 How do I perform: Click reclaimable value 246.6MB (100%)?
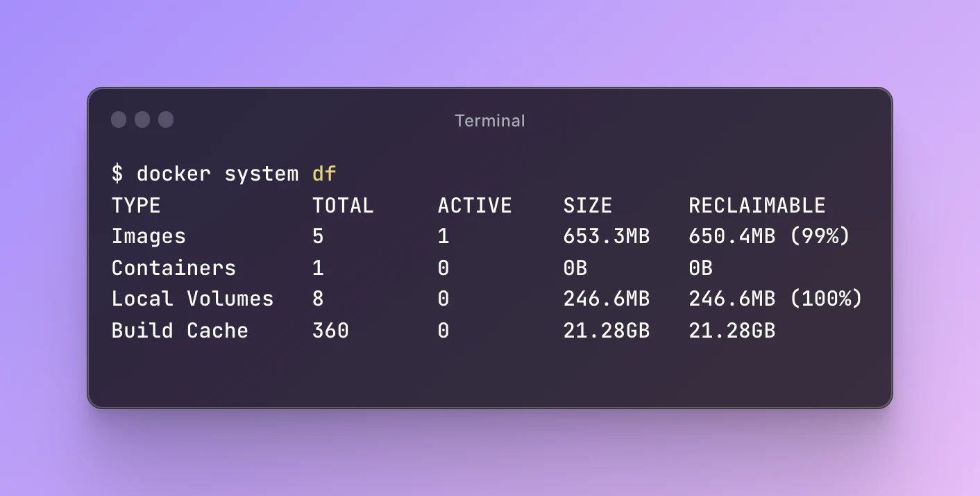[775, 299]
